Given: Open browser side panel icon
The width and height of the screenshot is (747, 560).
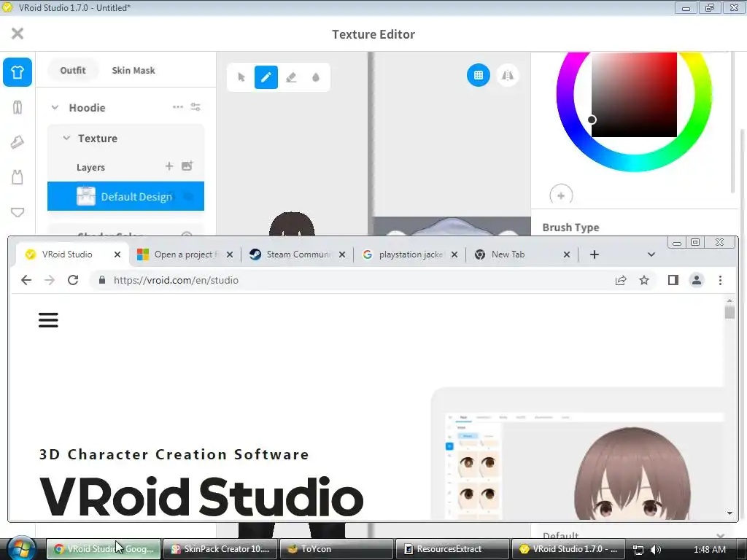Looking at the screenshot, I should point(673,280).
